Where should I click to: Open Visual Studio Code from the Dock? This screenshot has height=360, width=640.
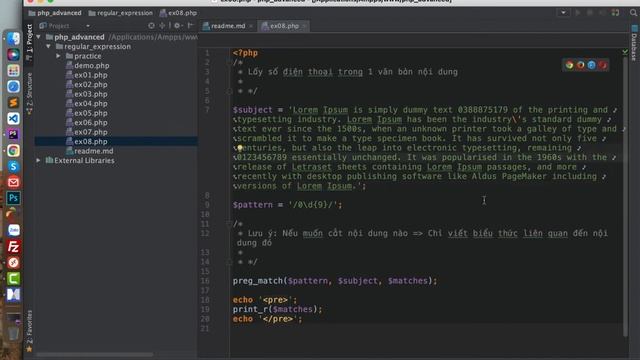13,118
